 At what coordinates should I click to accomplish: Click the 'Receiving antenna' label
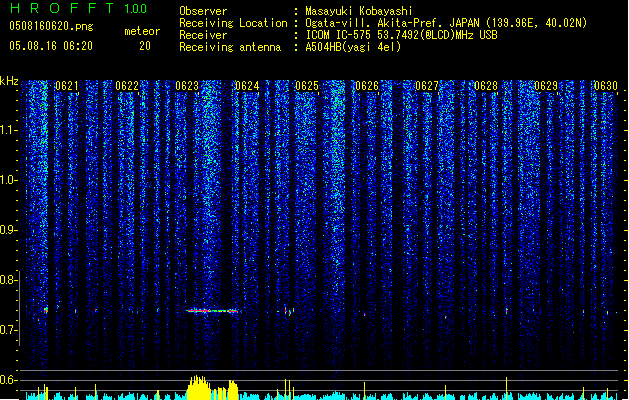tap(230, 47)
